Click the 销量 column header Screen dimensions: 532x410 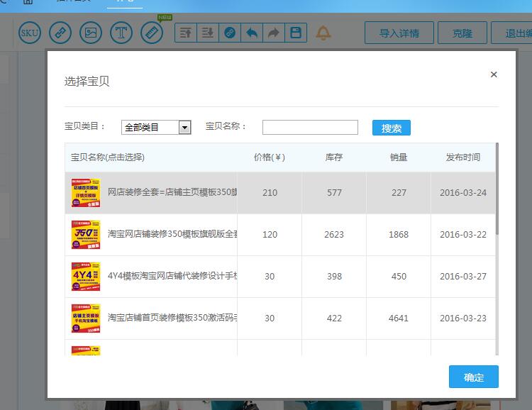tap(399, 157)
